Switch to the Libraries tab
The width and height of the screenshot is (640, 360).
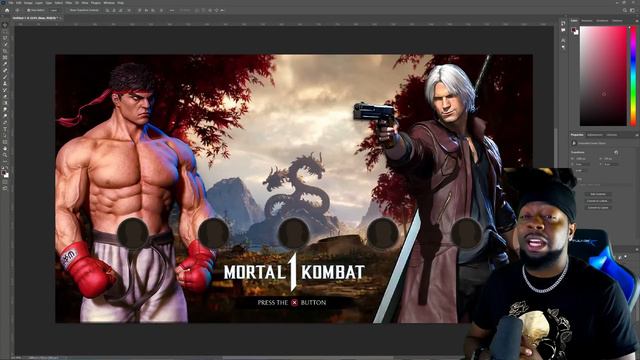pos(611,135)
